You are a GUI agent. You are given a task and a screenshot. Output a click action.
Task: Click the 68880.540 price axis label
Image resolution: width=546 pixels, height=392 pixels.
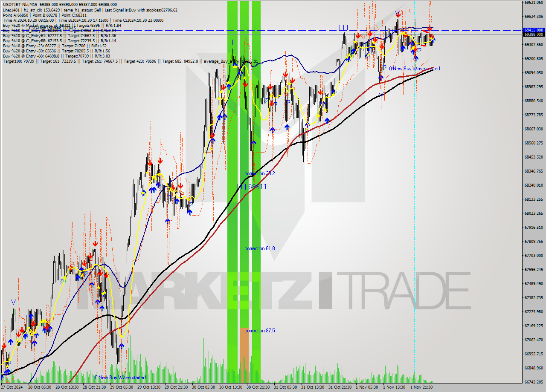click(534, 101)
